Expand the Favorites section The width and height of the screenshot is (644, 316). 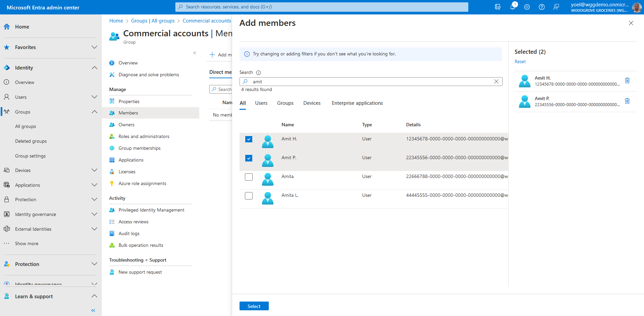[94, 47]
